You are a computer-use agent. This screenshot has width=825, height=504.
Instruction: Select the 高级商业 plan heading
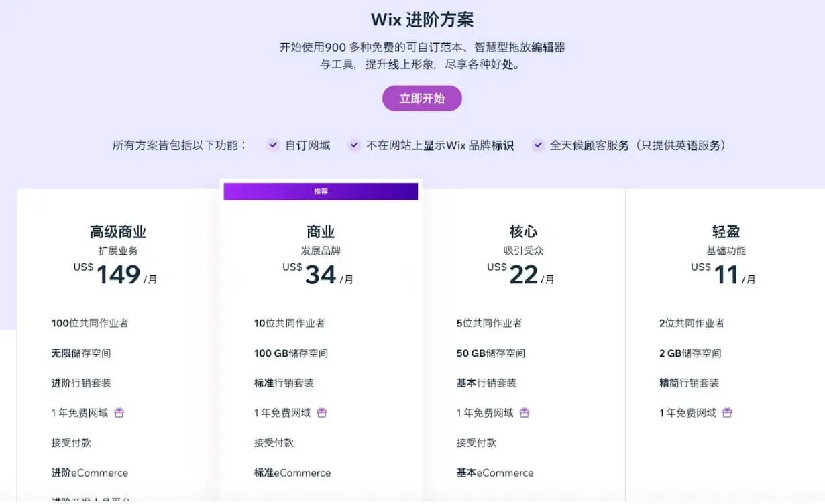(x=118, y=232)
